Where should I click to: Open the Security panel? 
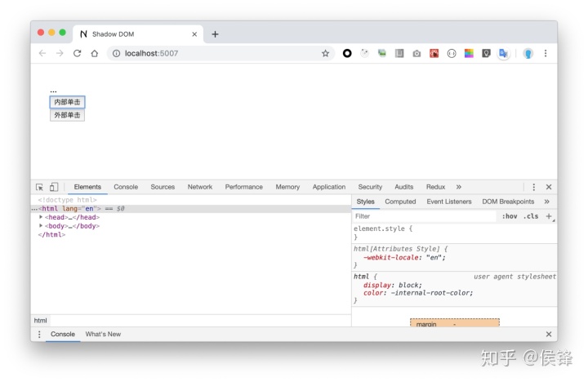pos(370,187)
